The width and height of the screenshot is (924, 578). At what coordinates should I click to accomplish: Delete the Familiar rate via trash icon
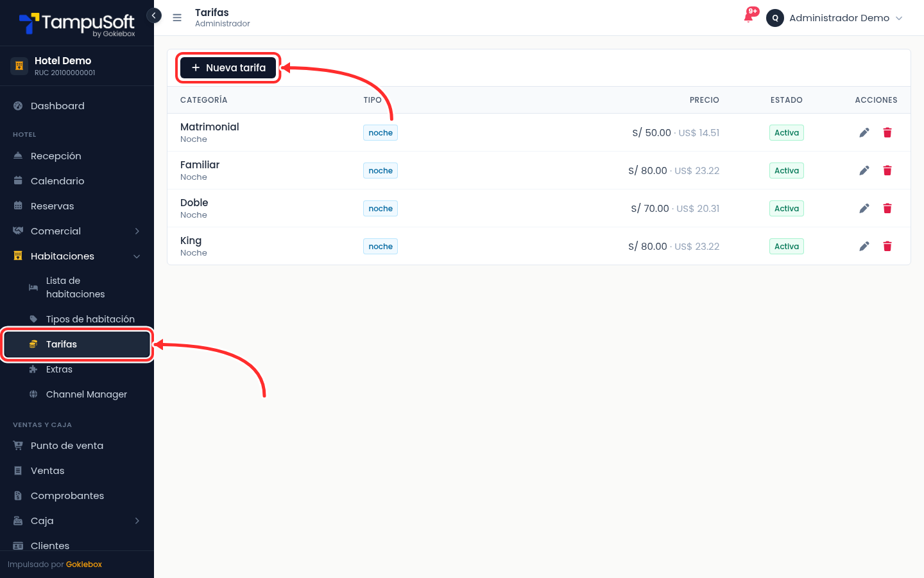point(887,170)
